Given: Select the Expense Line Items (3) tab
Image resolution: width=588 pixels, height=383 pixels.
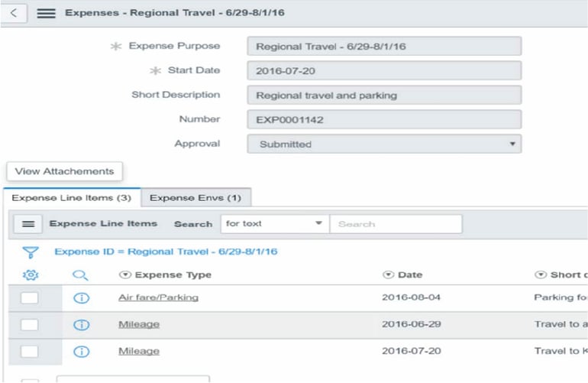Looking at the screenshot, I should [x=72, y=198].
